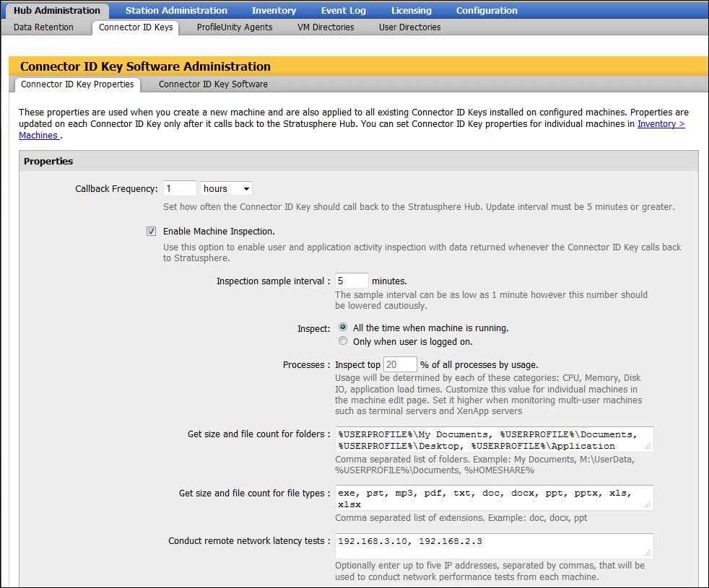Image resolution: width=709 pixels, height=588 pixels.
Task: Select 'Only when user is logged on'
Action: click(343, 341)
